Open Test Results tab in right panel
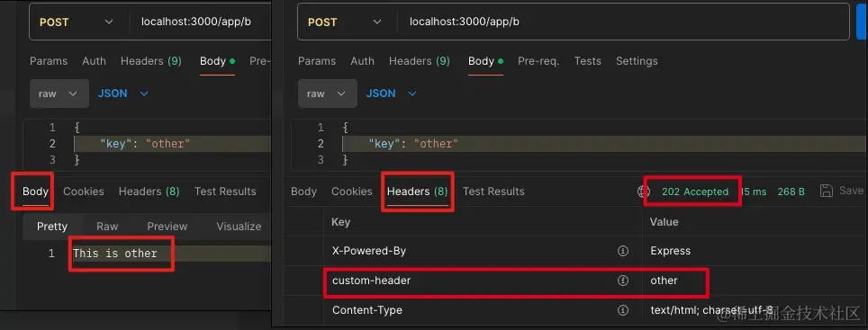The width and height of the screenshot is (868, 330). pyautogui.click(x=493, y=192)
